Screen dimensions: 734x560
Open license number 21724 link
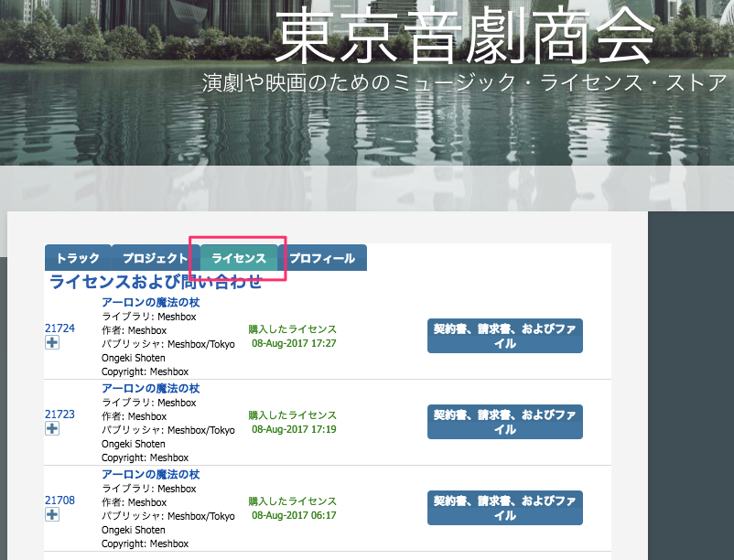point(59,328)
